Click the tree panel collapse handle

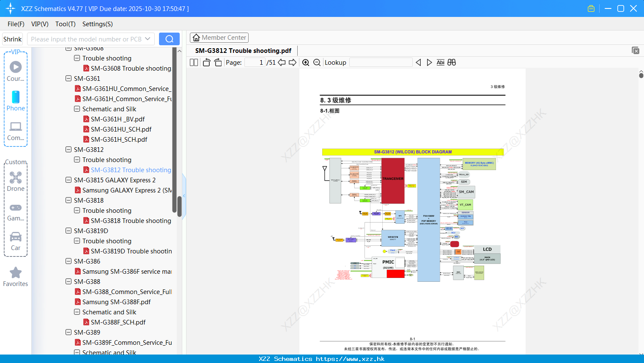(x=184, y=196)
